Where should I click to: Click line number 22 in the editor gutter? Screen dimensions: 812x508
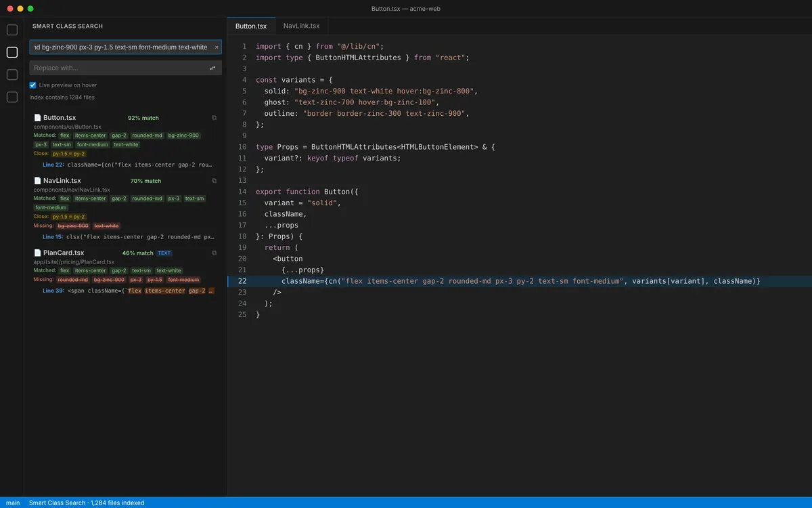pyautogui.click(x=242, y=281)
